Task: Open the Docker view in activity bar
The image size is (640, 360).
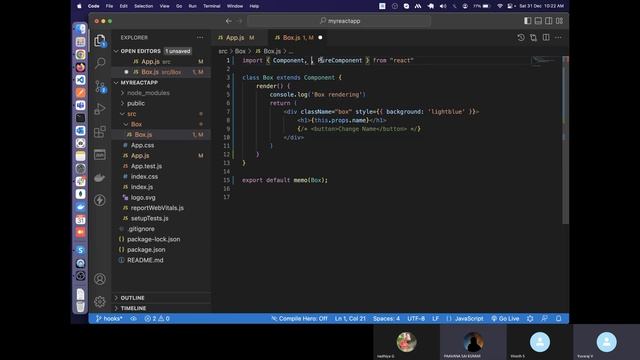Action: pos(100,178)
